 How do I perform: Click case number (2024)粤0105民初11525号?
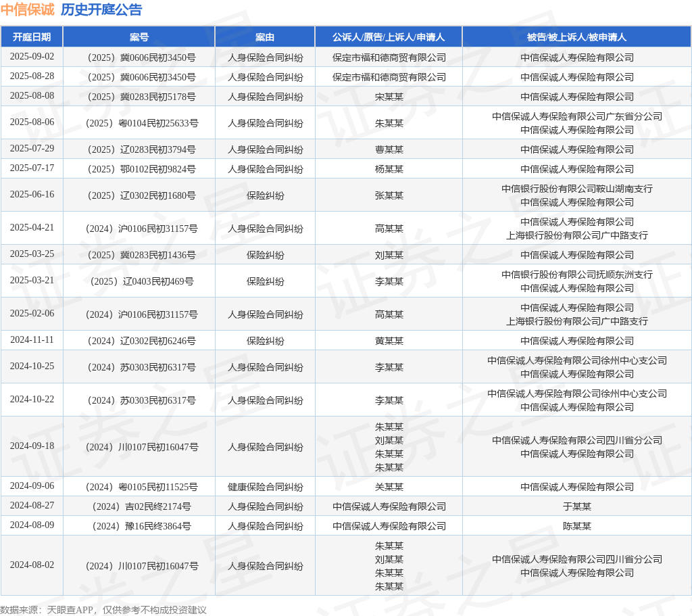(x=142, y=487)
